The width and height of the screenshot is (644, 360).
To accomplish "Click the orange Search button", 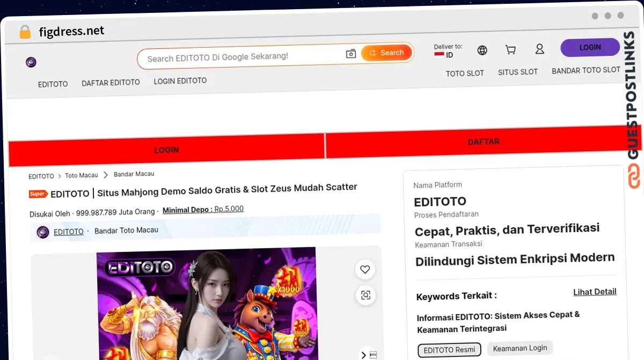I will (x=386, y=53).
